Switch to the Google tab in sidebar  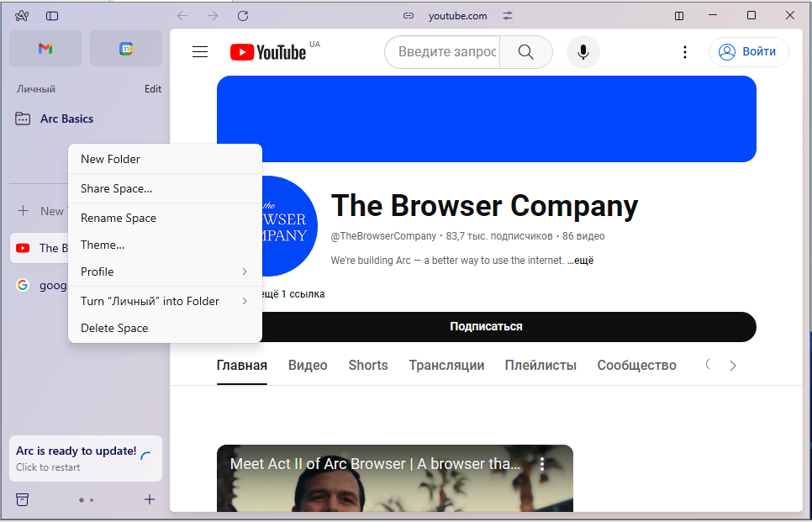point(40,285)
